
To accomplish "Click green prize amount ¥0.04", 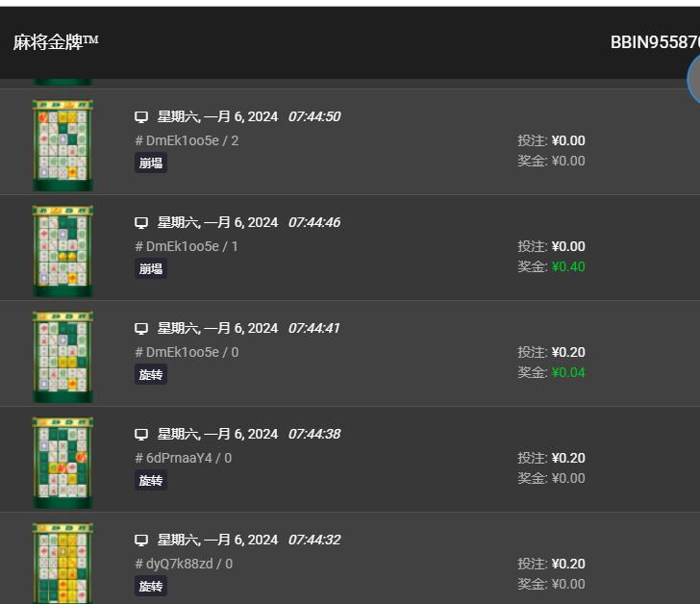I will click(x=568, y=373).
